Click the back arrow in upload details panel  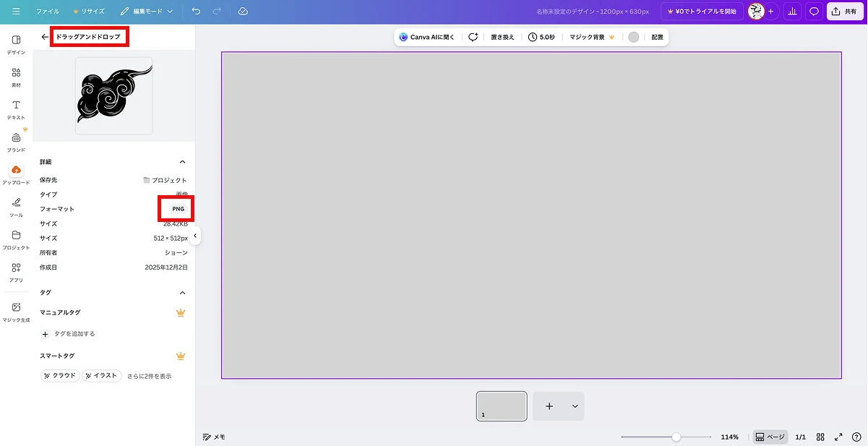click(x=45, y=37)
